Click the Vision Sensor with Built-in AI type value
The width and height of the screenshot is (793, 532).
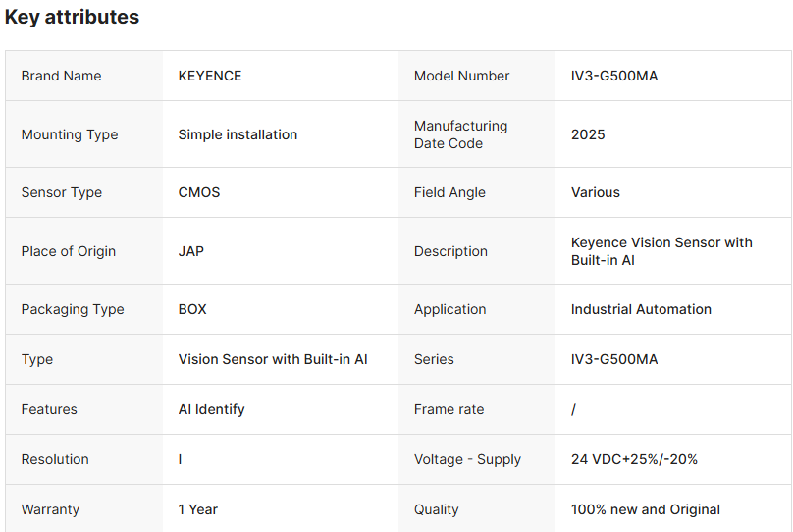[x=273, y=359]
